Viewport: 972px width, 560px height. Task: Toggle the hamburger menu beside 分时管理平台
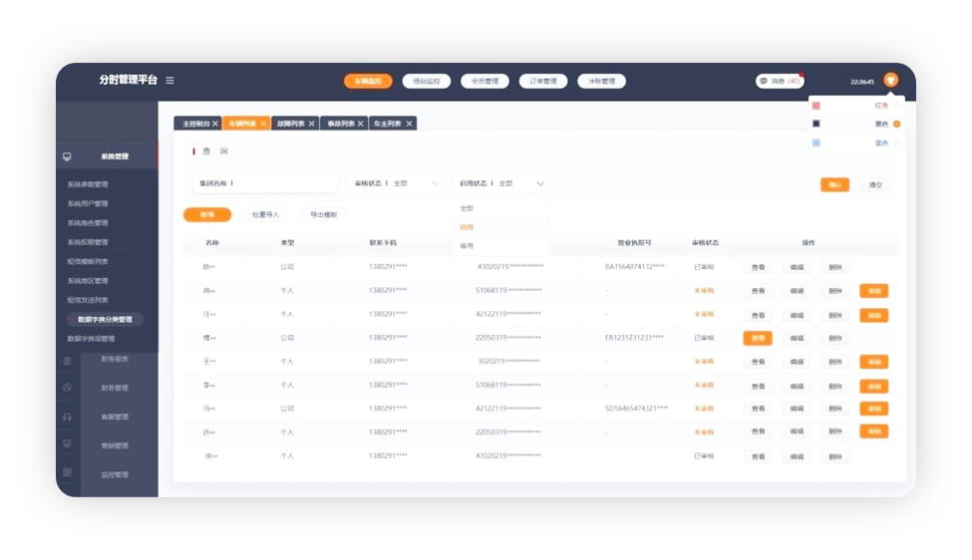pyautogui.click(x=169, y=81)
